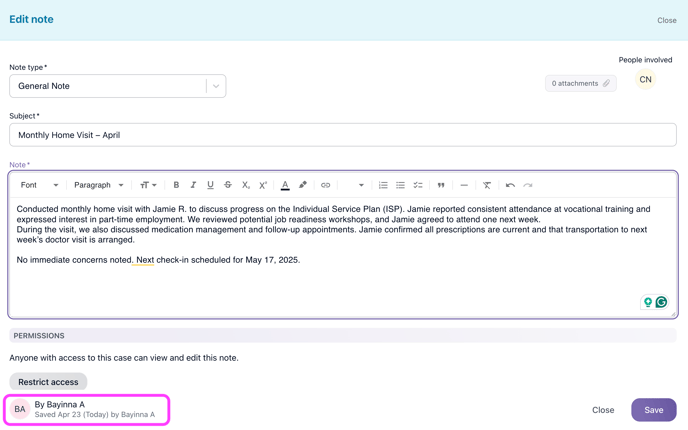Undo the last edit

pyautogui.click(x=510, y=185)
